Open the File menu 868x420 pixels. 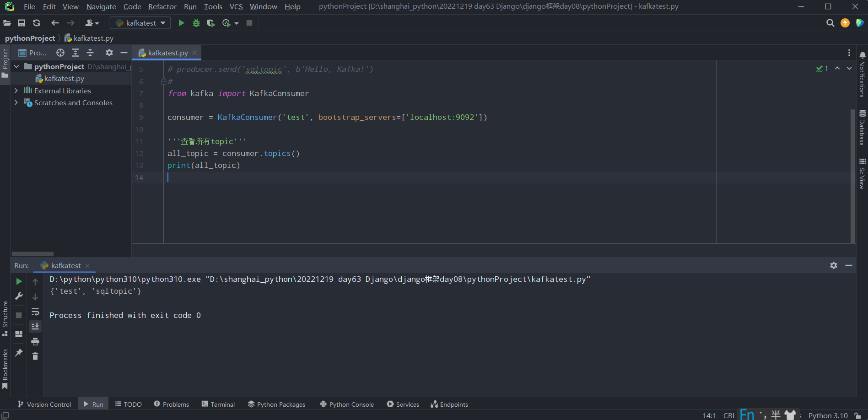coord(29,6)
